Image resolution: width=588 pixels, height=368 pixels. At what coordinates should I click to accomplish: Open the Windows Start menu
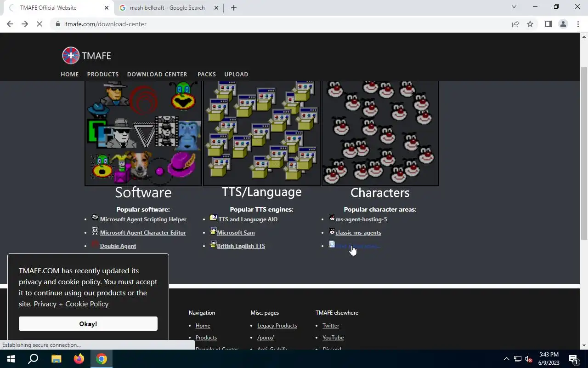11,359
